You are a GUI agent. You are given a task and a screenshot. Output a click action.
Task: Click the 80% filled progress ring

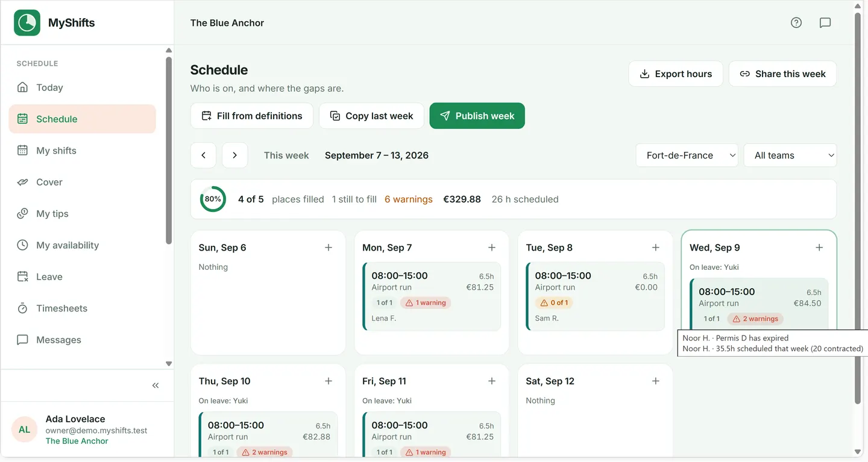213,199
